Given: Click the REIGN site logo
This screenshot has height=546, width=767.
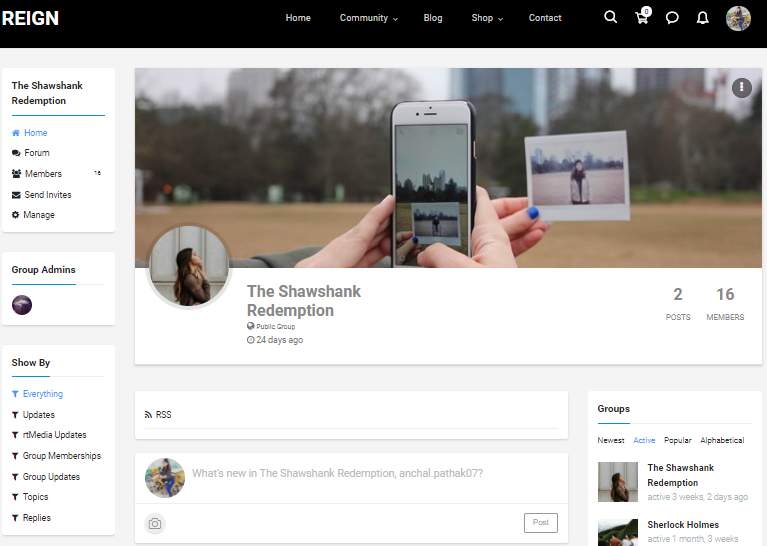Looking at the screenshot, I should (30, 18).
